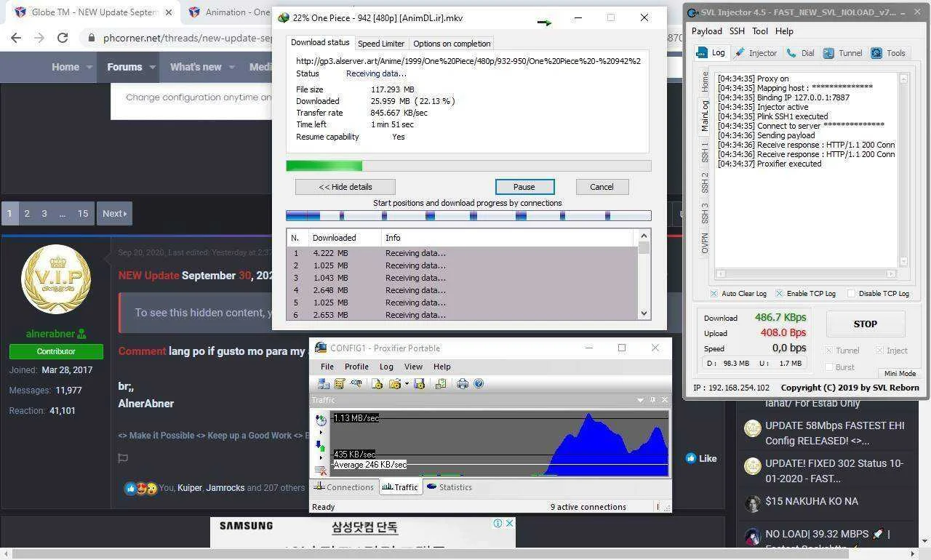Cancel the IDM download
Image resolution: width=931 pixels, height=560 pixels.
tap(602, 187)
